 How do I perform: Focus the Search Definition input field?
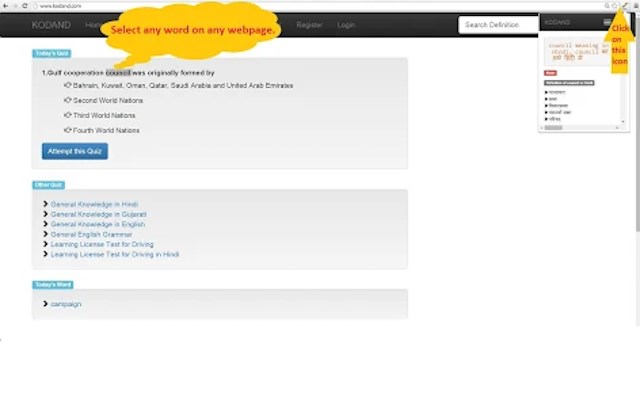coord(498,25)
